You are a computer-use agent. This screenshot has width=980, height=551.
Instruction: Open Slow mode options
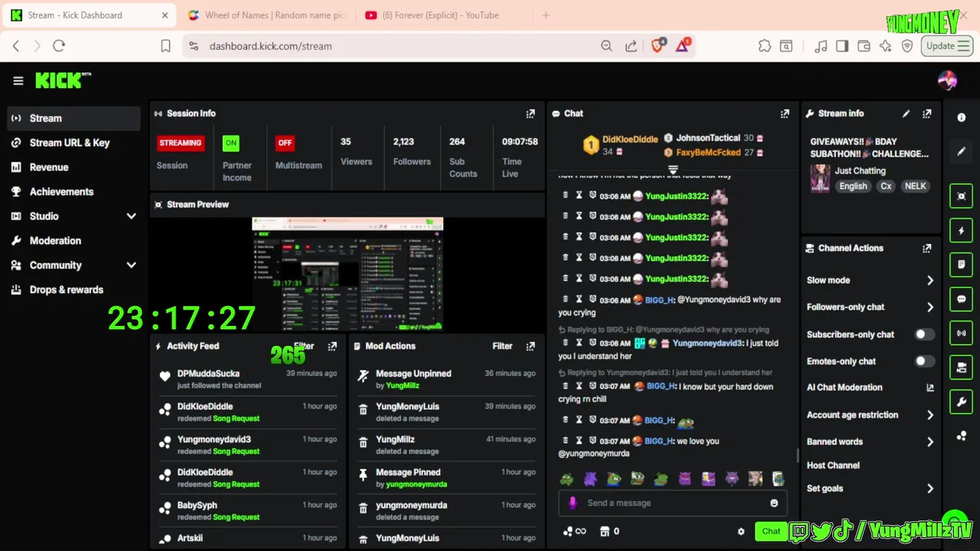coord(871,280)
